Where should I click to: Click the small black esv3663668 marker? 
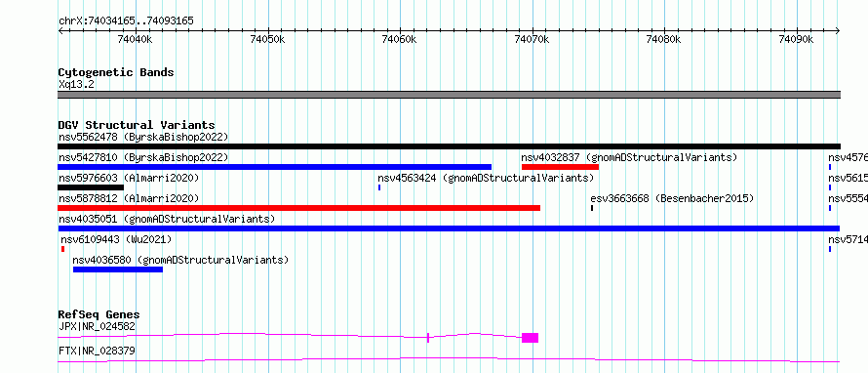click(592, 208)
